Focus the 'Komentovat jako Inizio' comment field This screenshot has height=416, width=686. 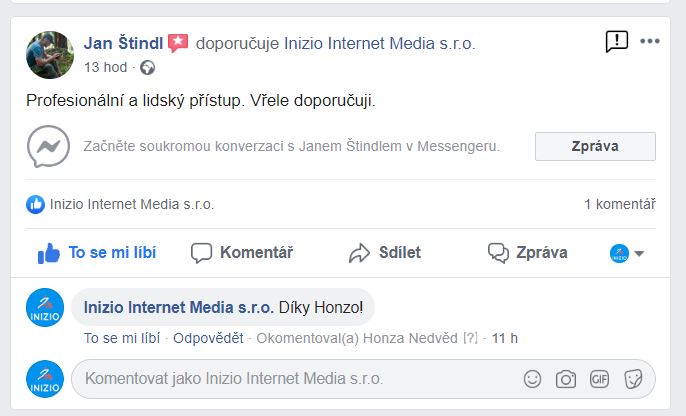[363, 379]
